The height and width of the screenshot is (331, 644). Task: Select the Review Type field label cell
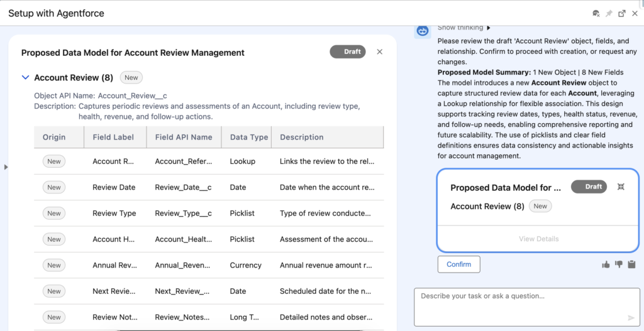pos(114,214)
